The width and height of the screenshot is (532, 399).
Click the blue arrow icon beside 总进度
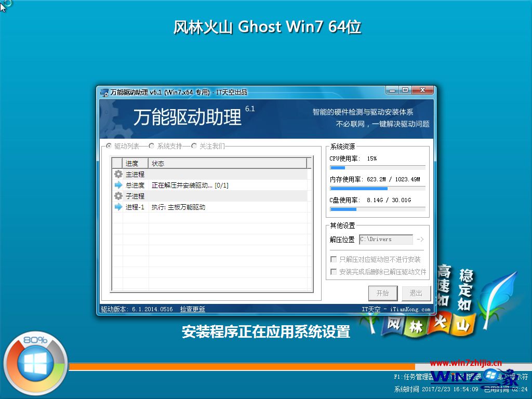coord(118,185)
